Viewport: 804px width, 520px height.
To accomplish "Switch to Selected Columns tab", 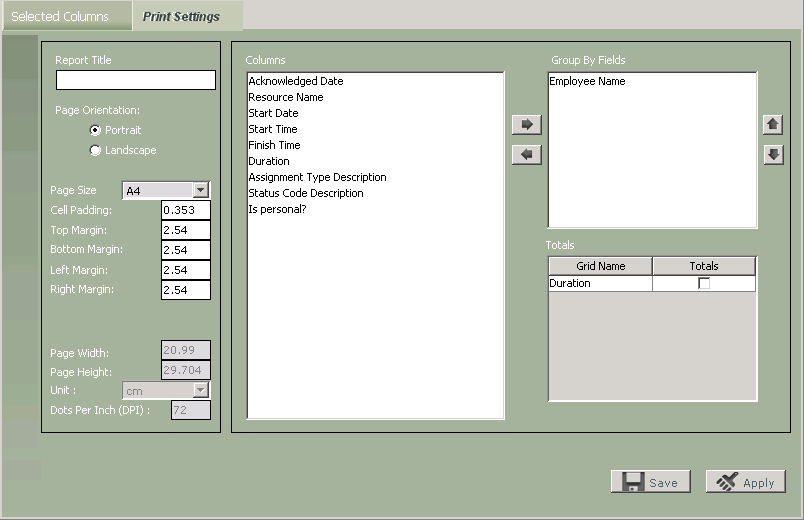I will pos(60,17).
